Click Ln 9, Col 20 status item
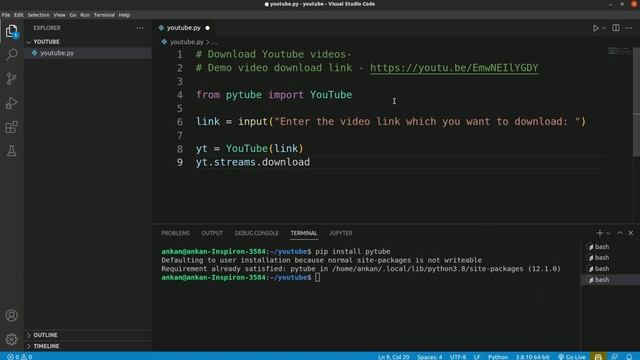 393,357
